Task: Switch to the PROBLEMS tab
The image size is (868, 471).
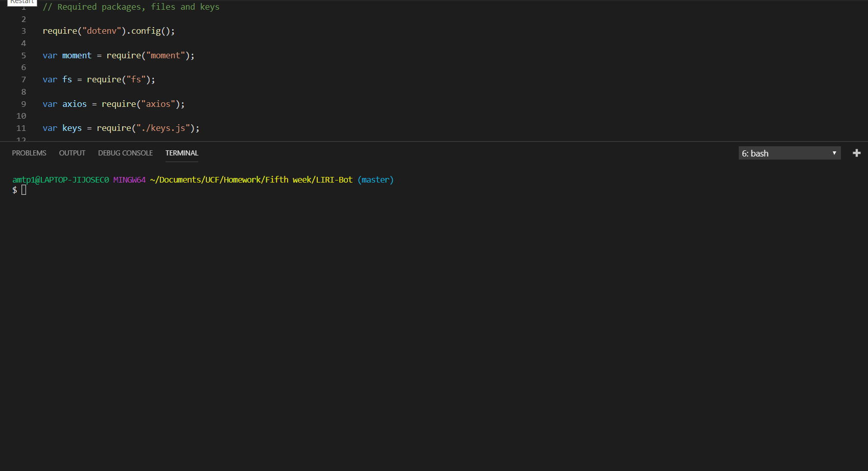Action: point(29,152)
